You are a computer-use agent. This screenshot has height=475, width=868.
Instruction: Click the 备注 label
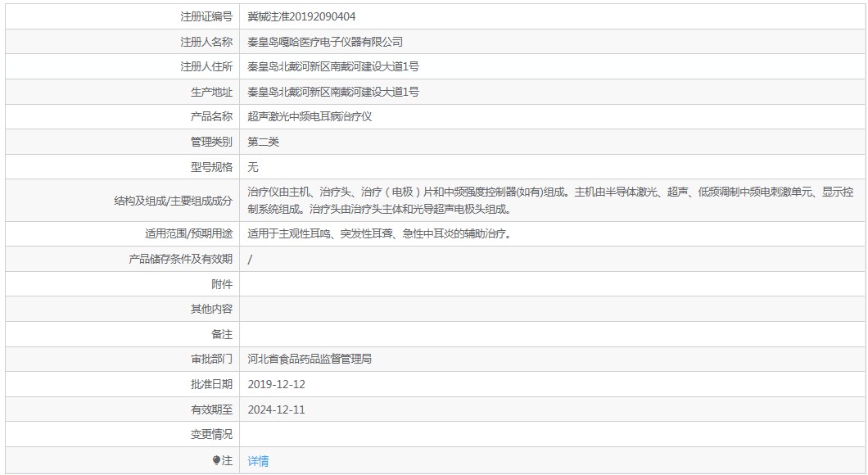point(222,334)
